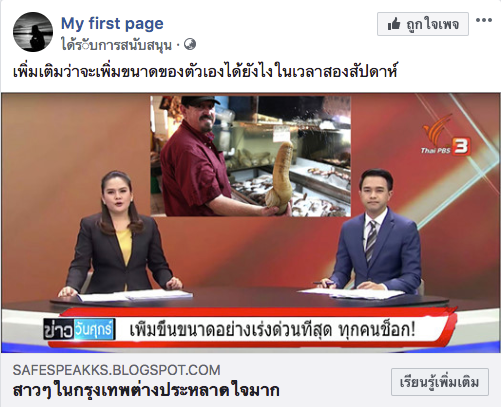
Task: Open the SAFESPEAKKS.BLOGSPOT.COM domain link
Action: [116, 370]
